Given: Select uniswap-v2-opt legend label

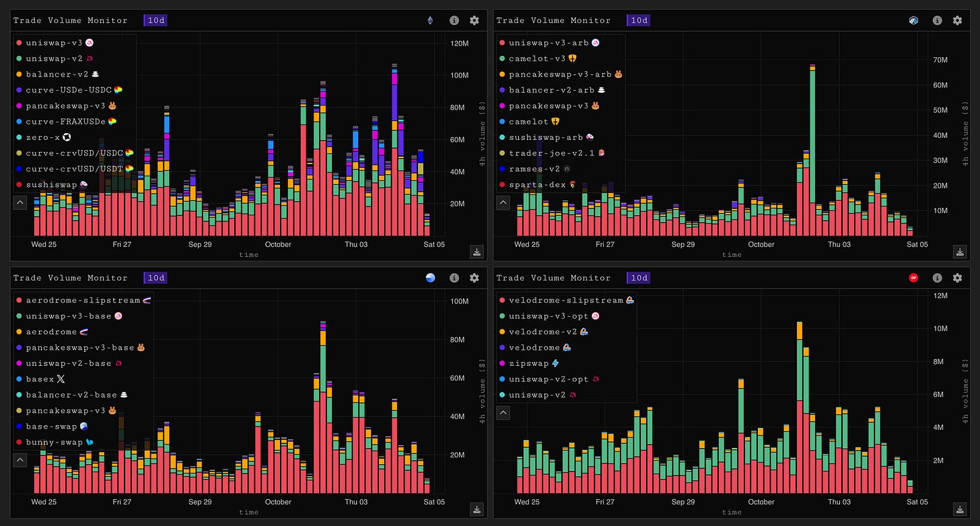Looking at the screenshot, I should (549, 379).
